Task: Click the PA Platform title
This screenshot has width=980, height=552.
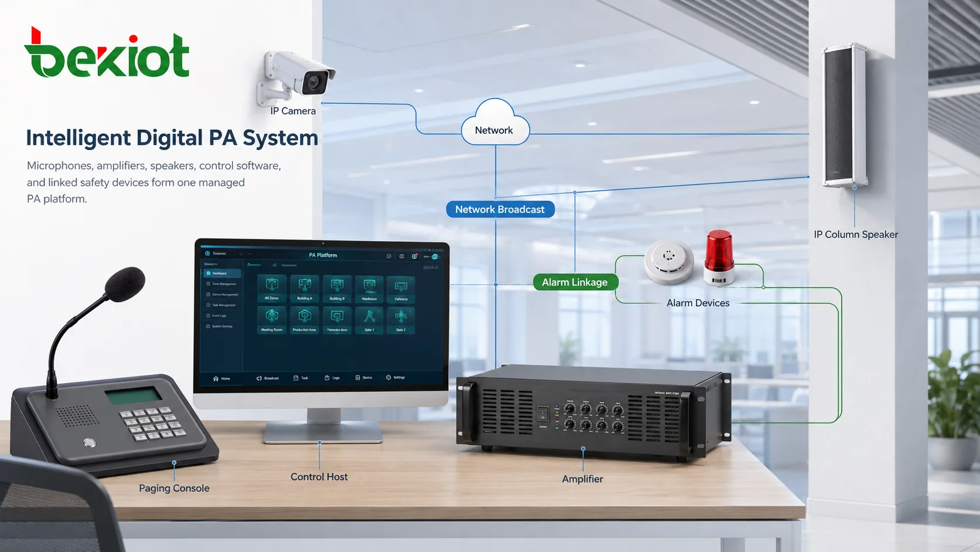Action: click(323, 255)
